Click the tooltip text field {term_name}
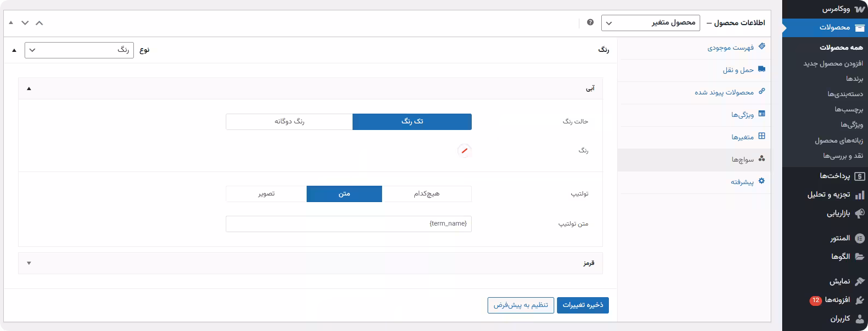The image size is (868, 331). tap(349, 224)
